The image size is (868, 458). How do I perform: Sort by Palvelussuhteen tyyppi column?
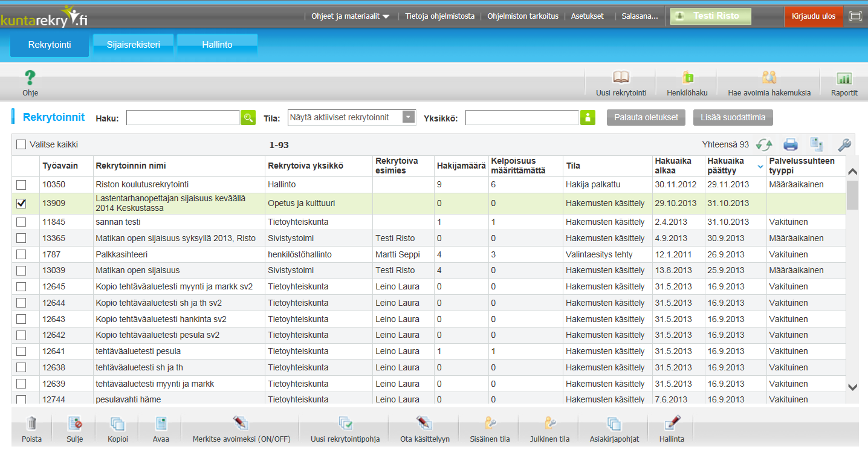(806, 166)
